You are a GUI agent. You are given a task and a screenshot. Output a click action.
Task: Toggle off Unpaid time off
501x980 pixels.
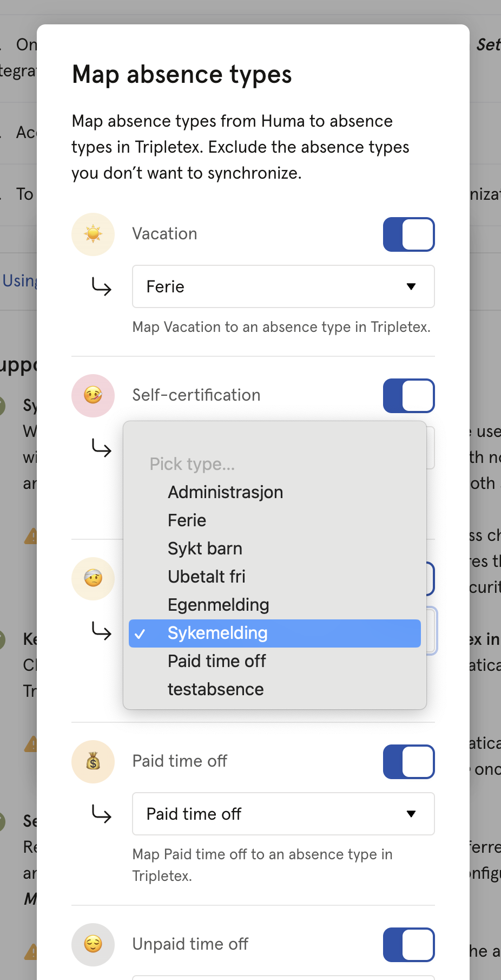(409, 945)
